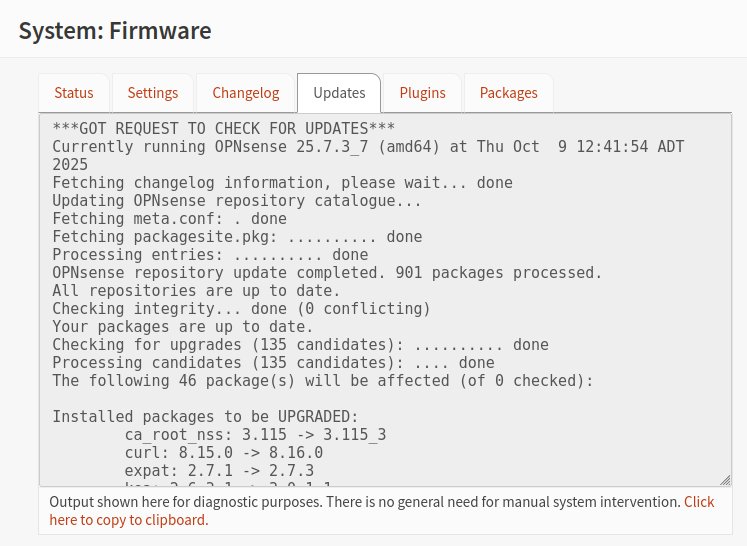
Task: Click the repository update completed line
Action: [x=327, y=273]
